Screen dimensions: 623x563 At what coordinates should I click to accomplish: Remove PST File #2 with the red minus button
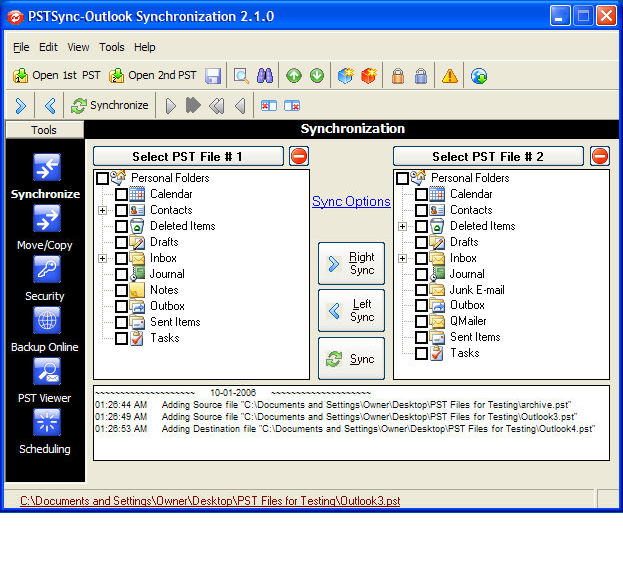600,156
